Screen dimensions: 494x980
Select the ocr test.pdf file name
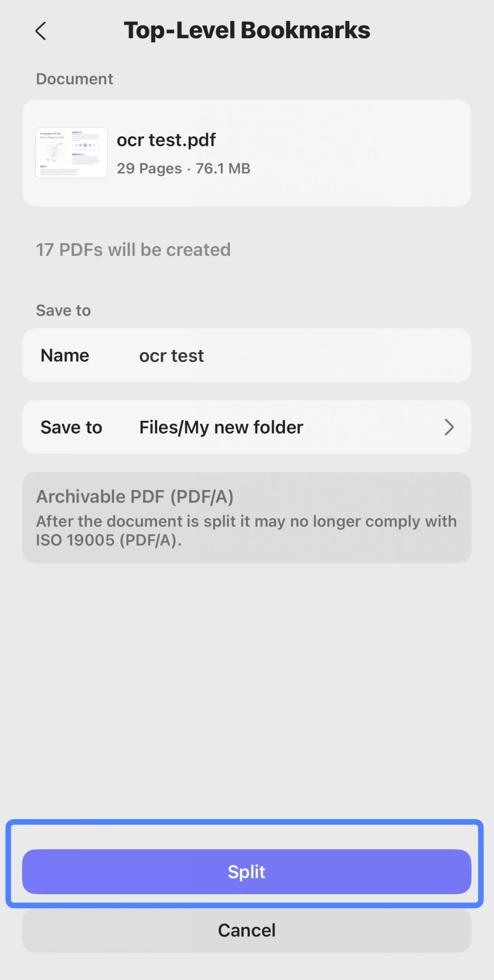pyautogui.click(x=166, y=140)
